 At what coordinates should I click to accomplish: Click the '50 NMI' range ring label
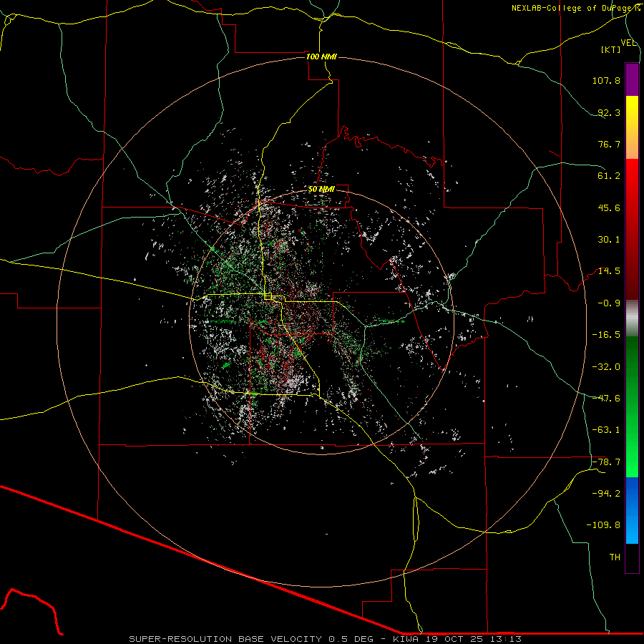[321, 190]
